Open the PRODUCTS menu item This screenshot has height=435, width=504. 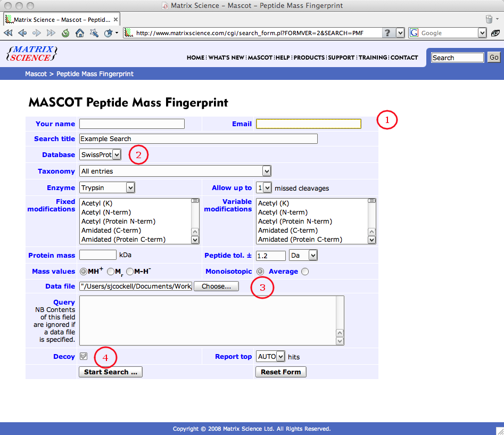click(x=309, y=58)
